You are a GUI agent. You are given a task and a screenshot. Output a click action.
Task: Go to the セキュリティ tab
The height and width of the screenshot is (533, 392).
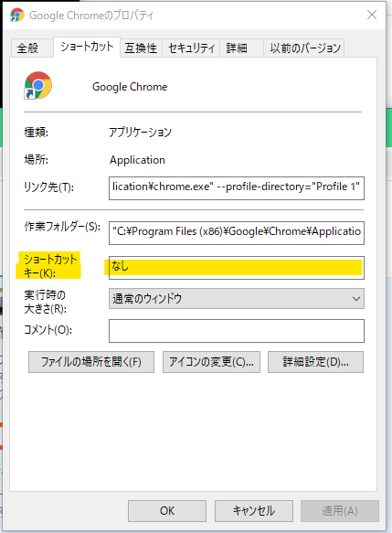191,48
